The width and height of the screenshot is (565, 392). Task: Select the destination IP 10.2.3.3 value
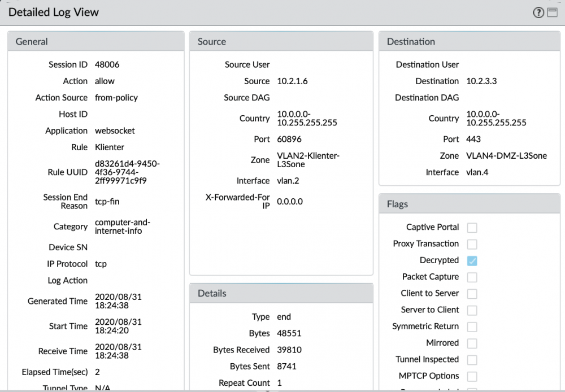point(482,81)
